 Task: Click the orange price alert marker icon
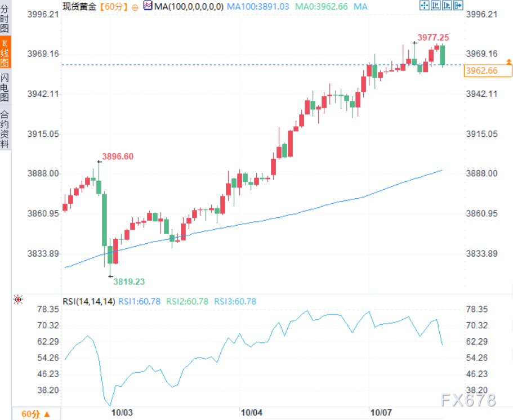(508, 61)
